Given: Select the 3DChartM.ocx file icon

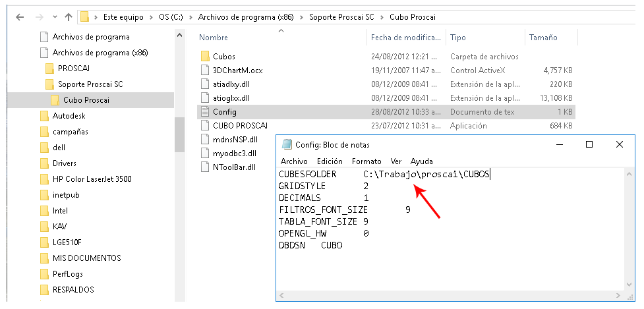Looking at the screenshot, I should pyautogui.click(x=206, y=70).
